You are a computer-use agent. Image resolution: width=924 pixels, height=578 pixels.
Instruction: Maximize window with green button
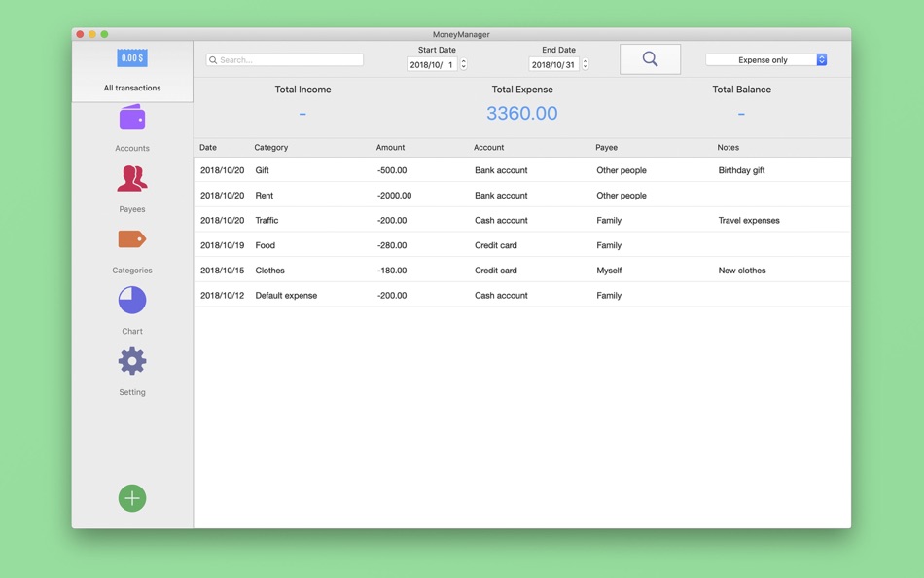[x=104, y=34]
